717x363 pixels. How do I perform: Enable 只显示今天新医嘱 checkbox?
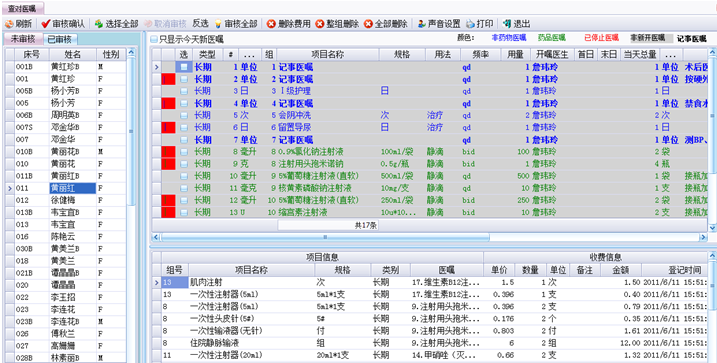click(x=155, y=40)
